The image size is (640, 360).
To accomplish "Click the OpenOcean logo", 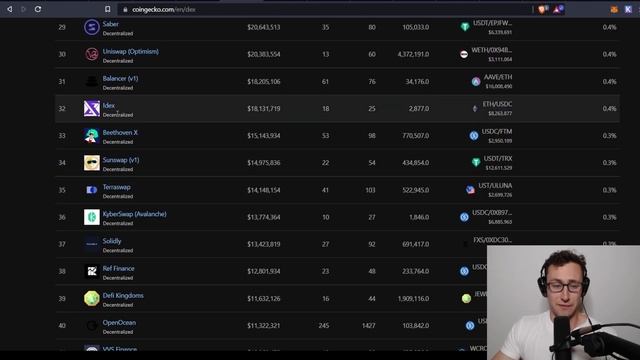I will click(91, 325).
